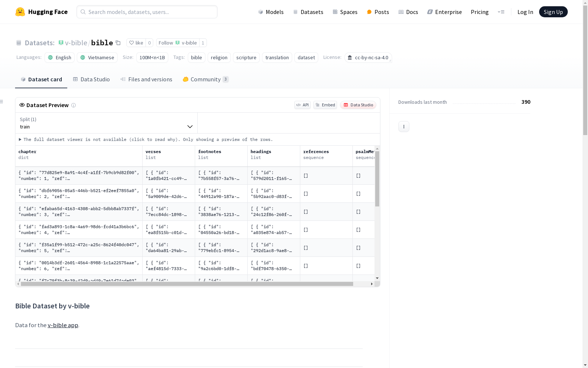This screenshot has width=588, height=368.
Task: Open the like count showing 0
Action: [149, 43]
